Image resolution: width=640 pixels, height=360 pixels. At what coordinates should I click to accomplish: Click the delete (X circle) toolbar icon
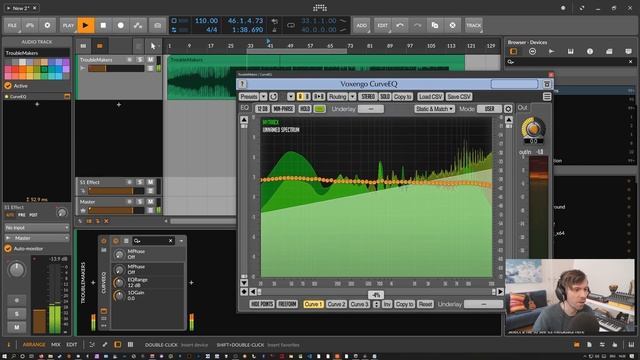point(453,25)
